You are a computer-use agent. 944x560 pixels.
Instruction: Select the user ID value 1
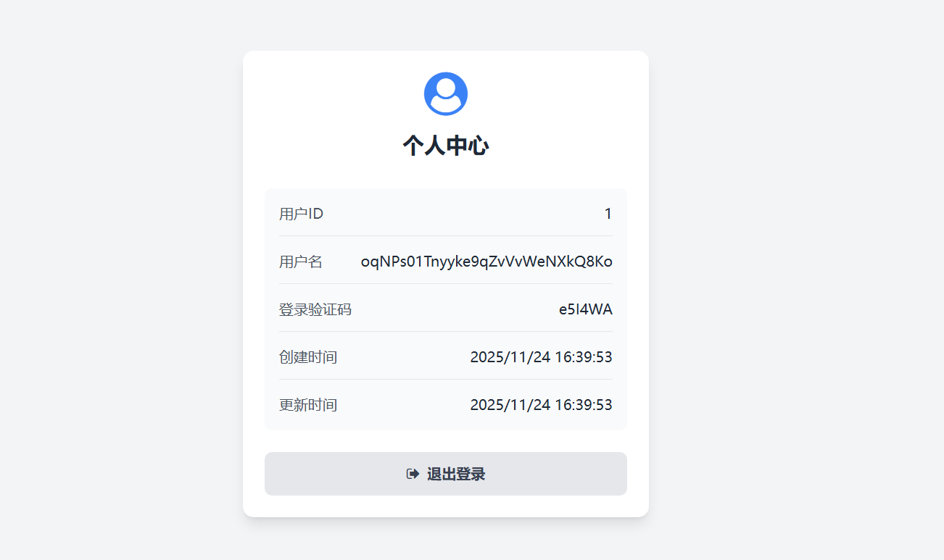pos(608,214)
